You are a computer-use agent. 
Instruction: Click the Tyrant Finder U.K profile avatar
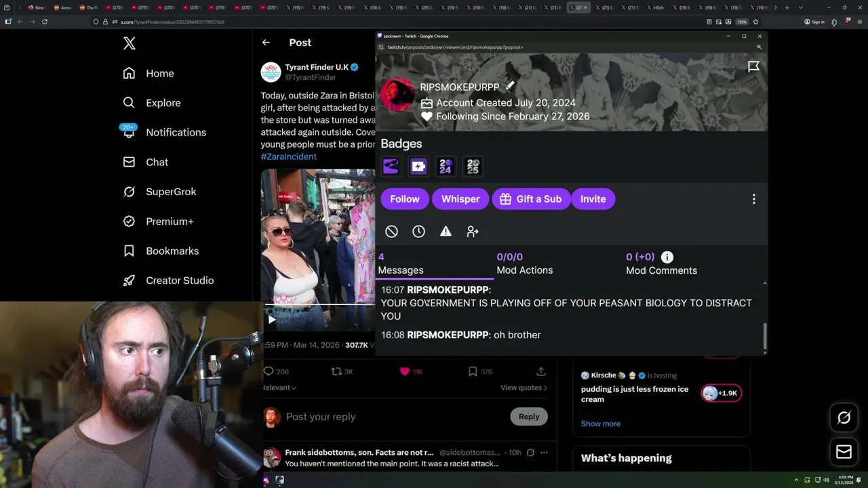tap(271, 72)
